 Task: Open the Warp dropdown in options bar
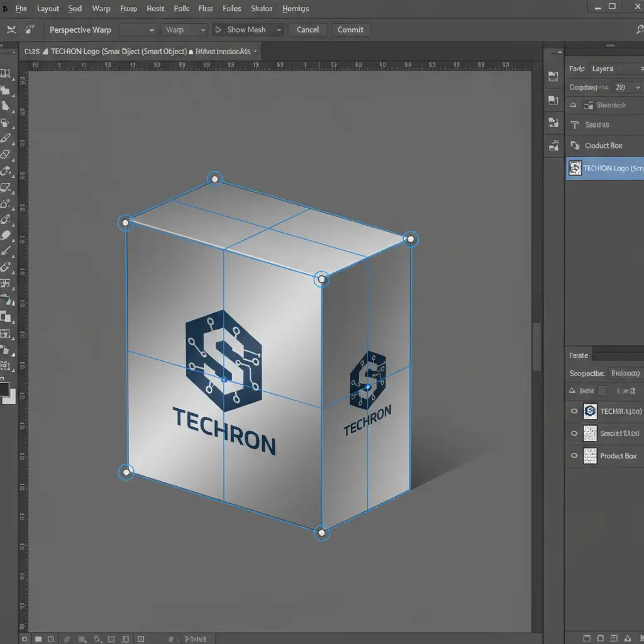click(x=184, y=30)
